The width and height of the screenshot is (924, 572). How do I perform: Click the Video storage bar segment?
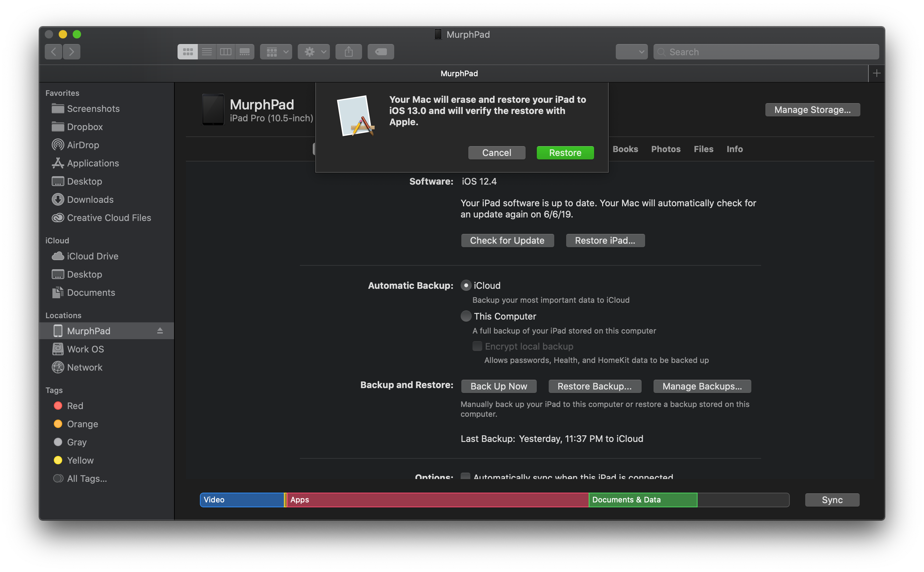pyautogui.click(x=242, y=500)
